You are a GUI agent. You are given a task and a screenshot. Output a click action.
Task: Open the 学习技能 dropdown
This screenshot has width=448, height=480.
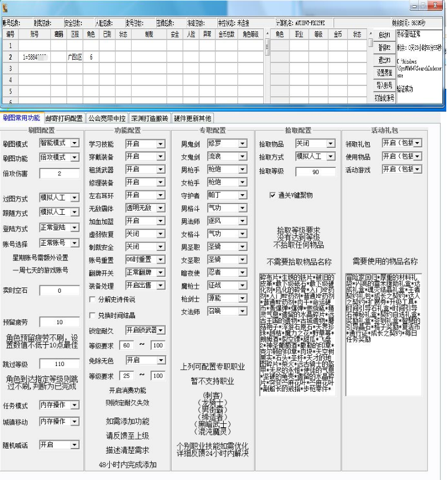[145, 144]
